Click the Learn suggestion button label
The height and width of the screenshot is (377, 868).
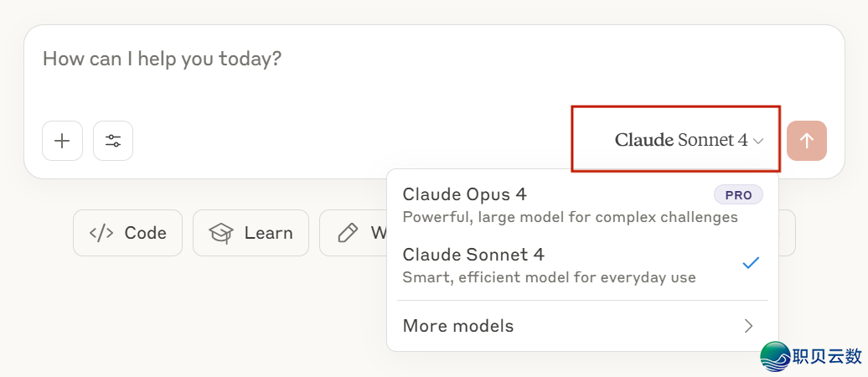[268, 233]
